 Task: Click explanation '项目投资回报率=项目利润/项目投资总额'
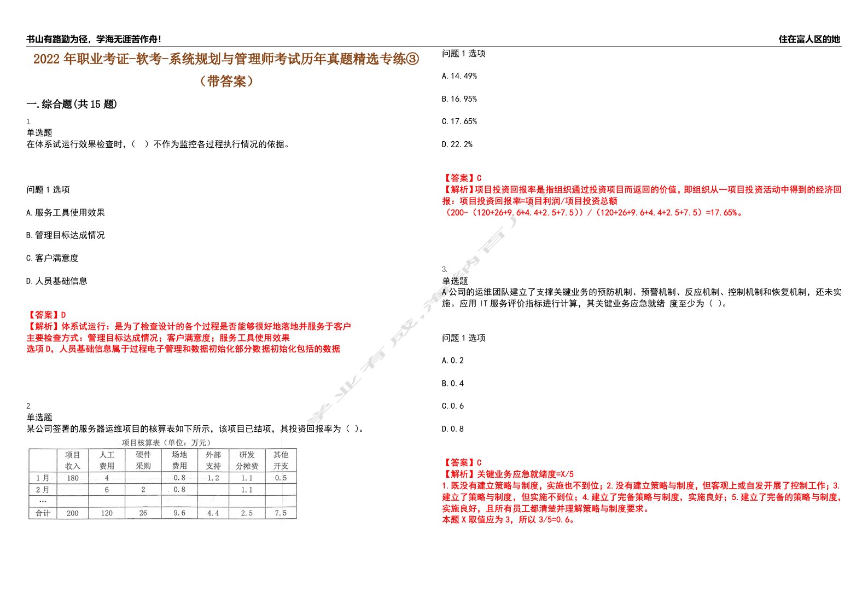coord(538,201)
